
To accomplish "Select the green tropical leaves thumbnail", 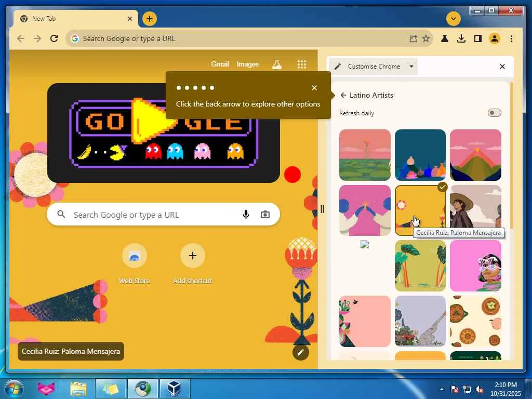I will click(420, 265).
